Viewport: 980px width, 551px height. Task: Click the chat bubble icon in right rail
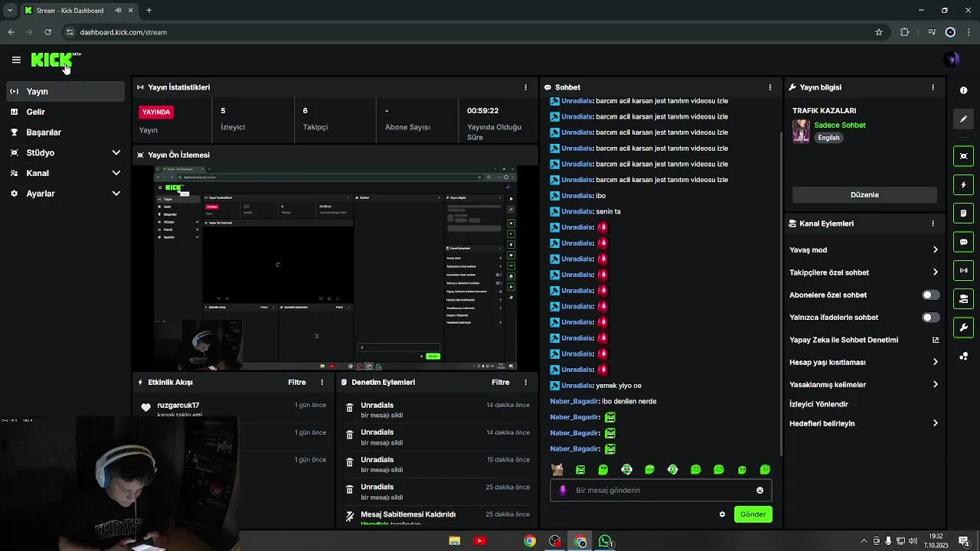(x=963, y=242)
